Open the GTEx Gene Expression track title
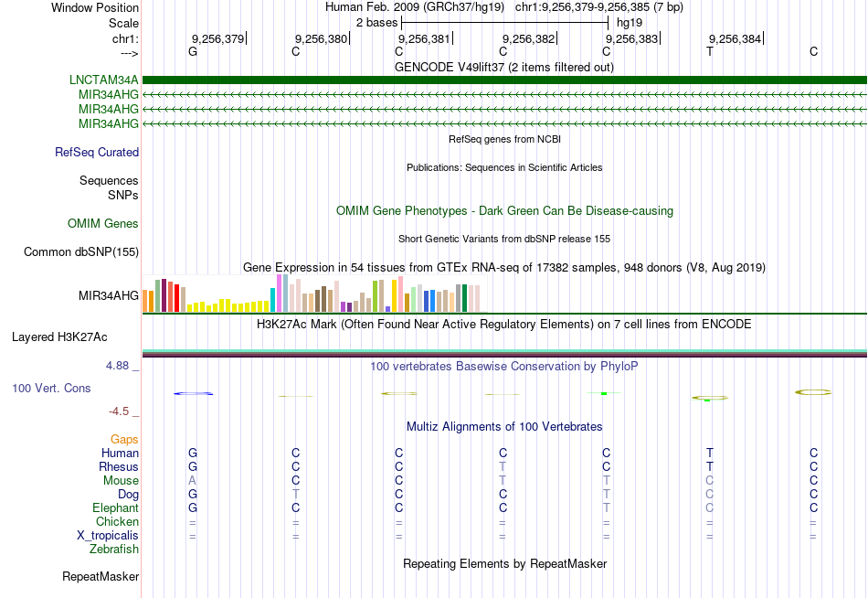The height and width of the screenshot is (598, 868). coord(504,268)
